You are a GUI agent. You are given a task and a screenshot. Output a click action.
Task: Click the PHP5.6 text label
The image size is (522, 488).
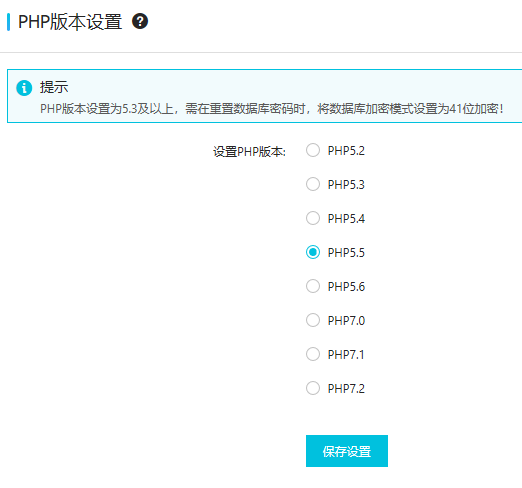(346, 287)
